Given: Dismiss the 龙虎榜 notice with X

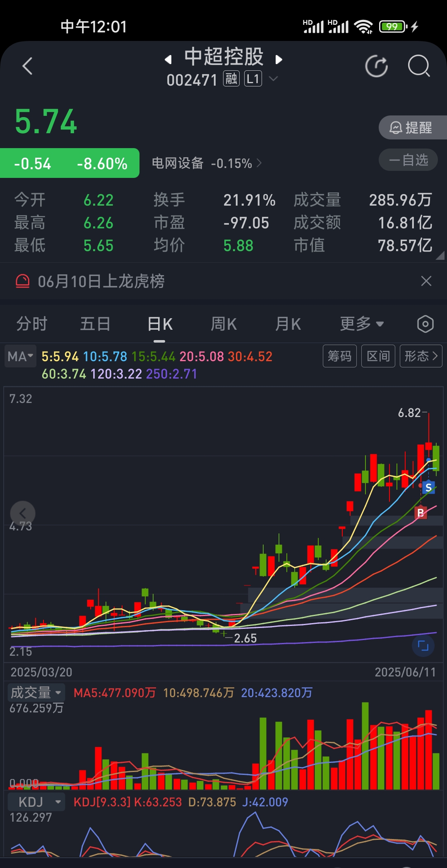Looking at the screenshot, I should (426, 281).
